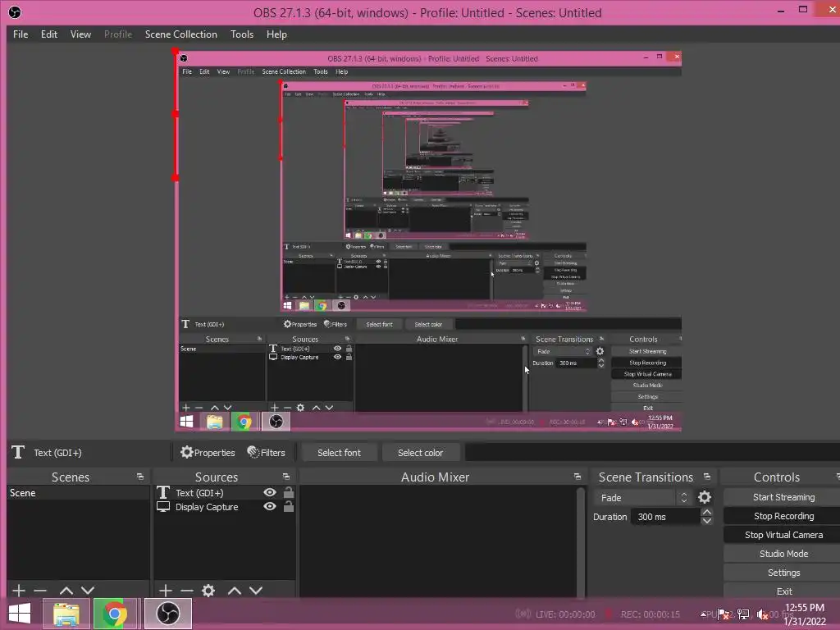
Task: Open the Scene Collection menu
Action: pyautogui.click(x=181, y=34)
